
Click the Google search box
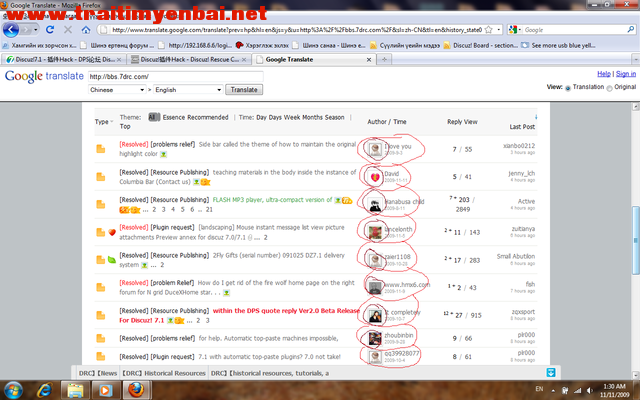click(574, 30)
